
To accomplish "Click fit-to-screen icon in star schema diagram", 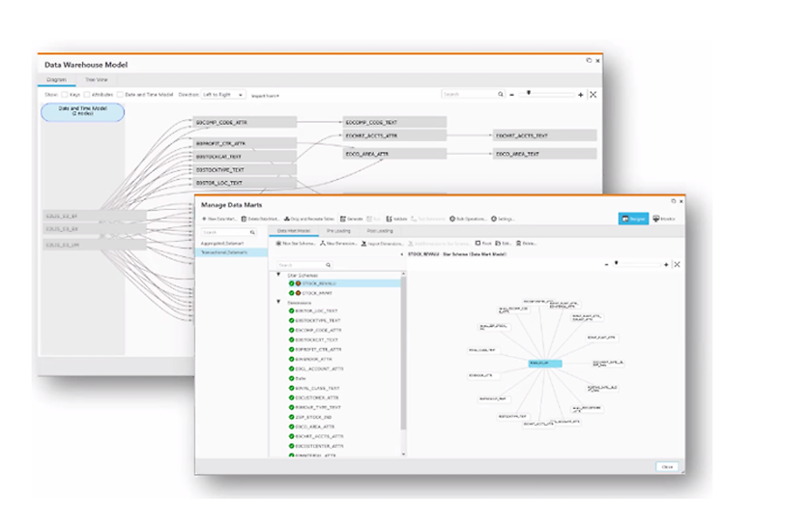I will coord(677,265).
